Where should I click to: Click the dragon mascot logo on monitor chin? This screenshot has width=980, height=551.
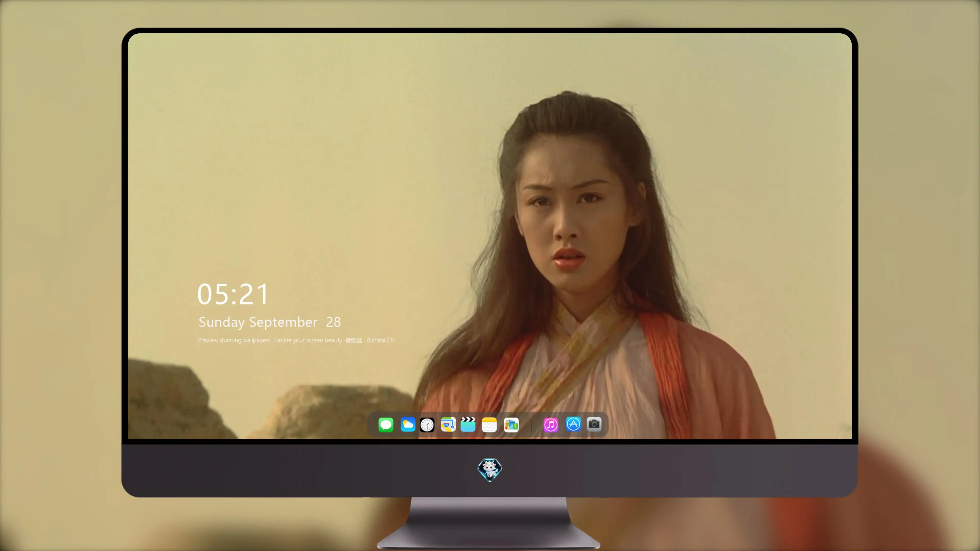(x=490, y=470)
